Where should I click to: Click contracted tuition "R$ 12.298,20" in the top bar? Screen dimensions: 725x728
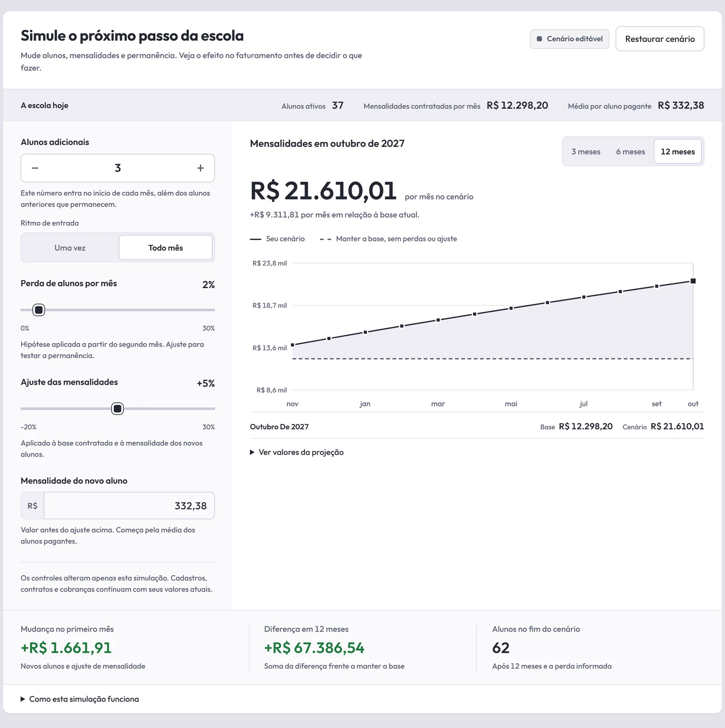517,106
